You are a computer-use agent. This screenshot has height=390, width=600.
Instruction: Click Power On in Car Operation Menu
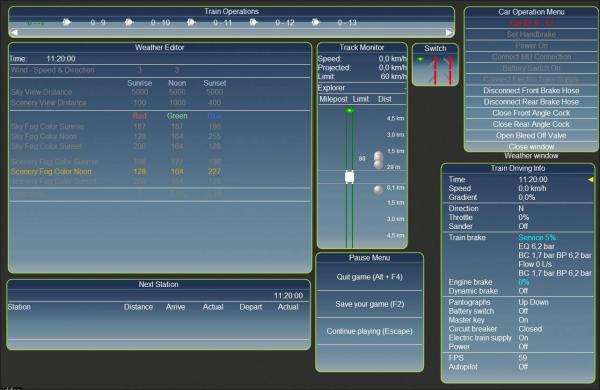[531, 46]
